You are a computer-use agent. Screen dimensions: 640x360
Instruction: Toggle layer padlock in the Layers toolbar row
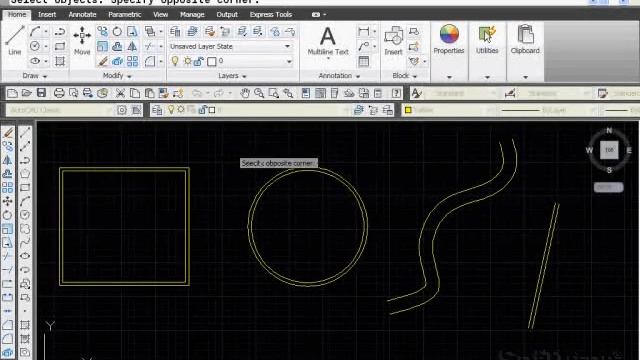tap(203, 110)
